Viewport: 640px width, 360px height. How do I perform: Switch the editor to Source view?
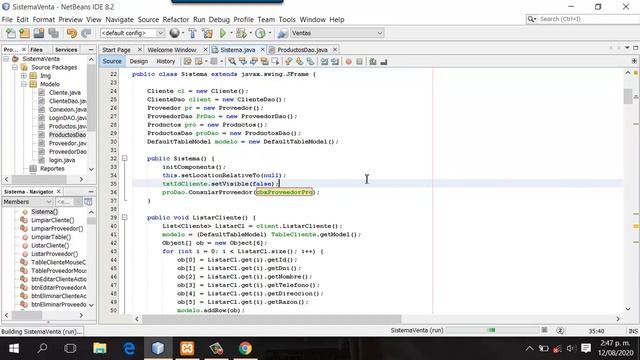[112, 61]
